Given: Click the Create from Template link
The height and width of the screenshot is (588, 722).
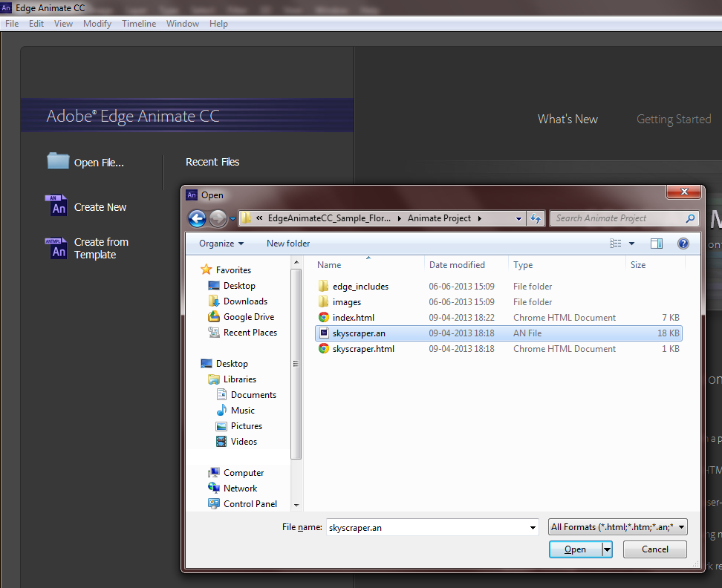Looking at the screenshot, I should (101, 249).
